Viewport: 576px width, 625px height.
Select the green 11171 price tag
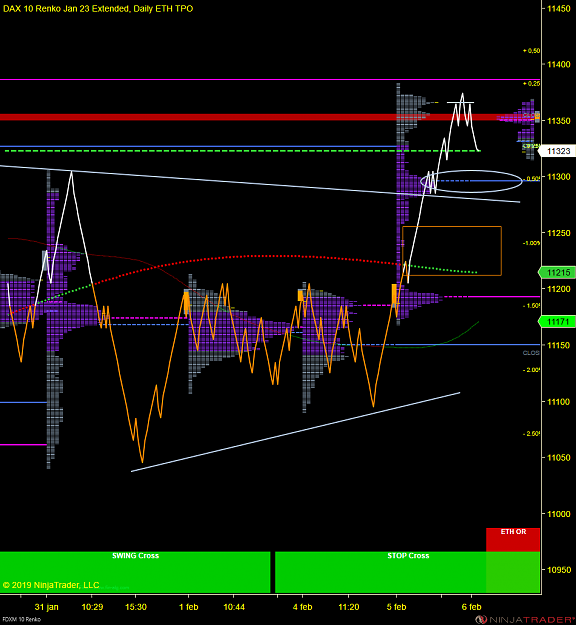tap(557, 321)
